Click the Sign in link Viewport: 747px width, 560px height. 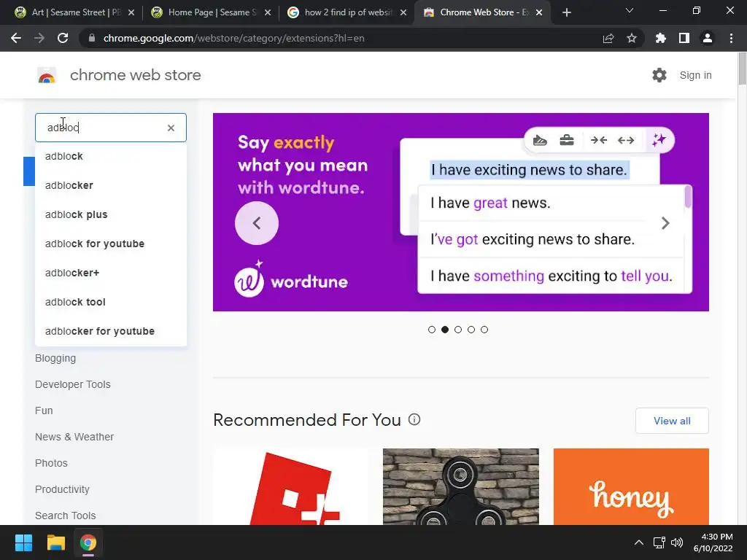(x=695, y=75)
